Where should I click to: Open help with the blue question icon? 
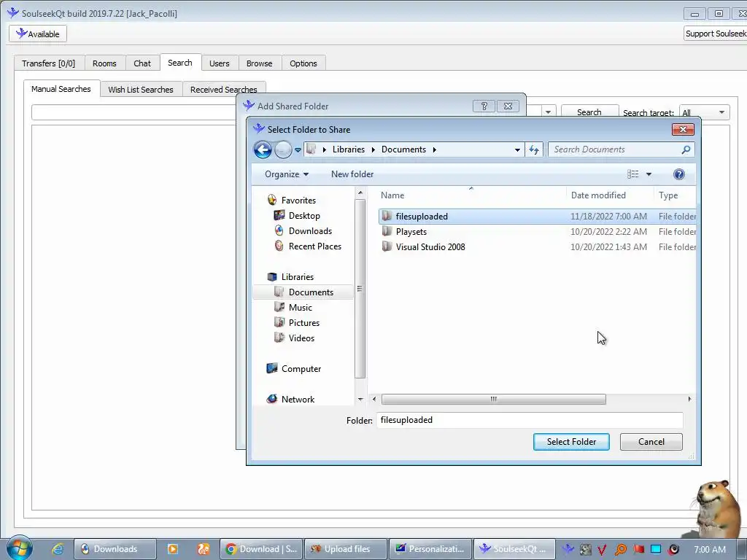679,174
